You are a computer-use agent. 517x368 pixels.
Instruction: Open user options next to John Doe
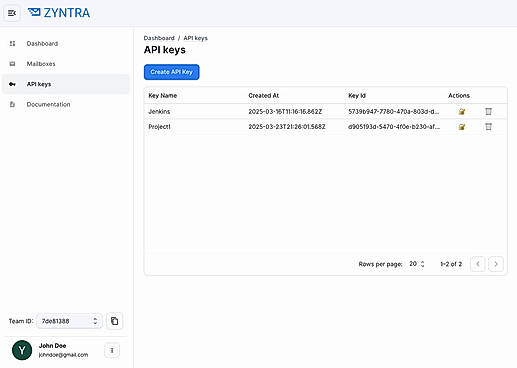(x=112, y=350)
